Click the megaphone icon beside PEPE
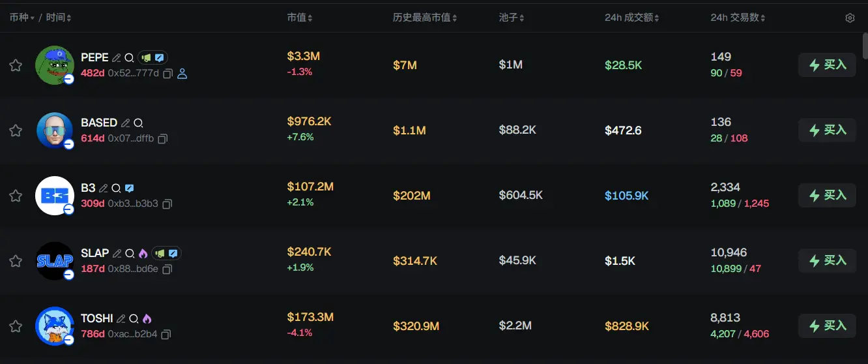Image resolution: width=868 pixels, height=364 pixels. (147, 57)
